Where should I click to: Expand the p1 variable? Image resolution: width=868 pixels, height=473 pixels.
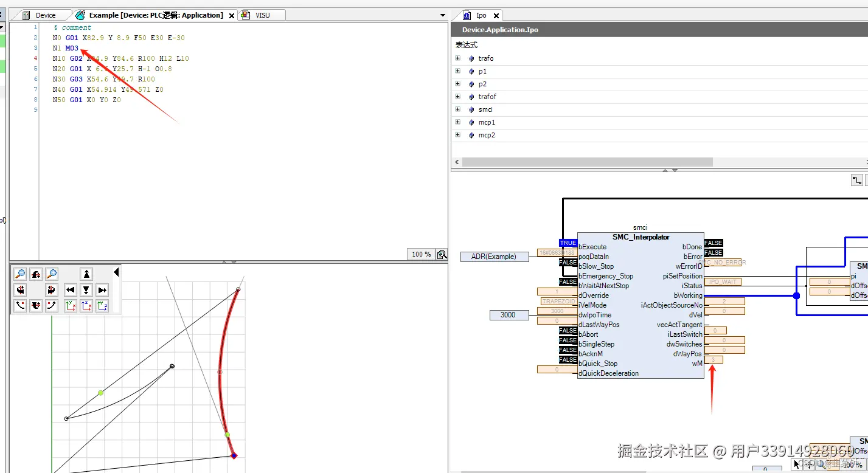[457, 71]
